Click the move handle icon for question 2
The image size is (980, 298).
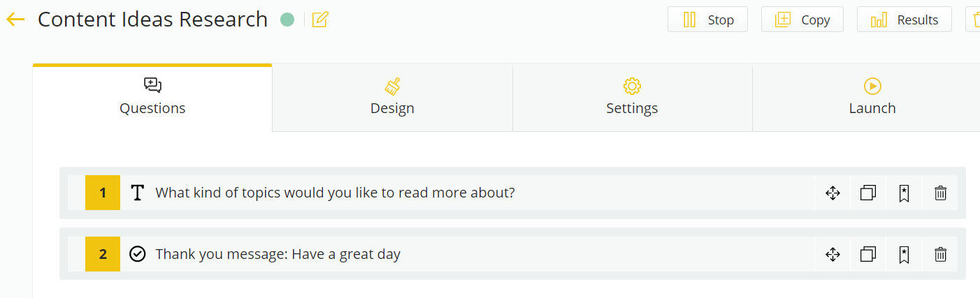pyautogui.click(x=833, y=254)
